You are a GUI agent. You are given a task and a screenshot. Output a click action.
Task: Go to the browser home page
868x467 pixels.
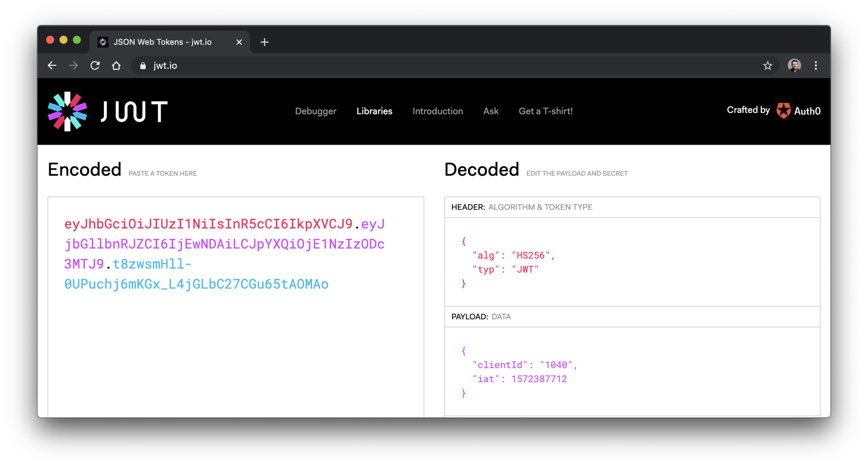(x=116, y=66)
